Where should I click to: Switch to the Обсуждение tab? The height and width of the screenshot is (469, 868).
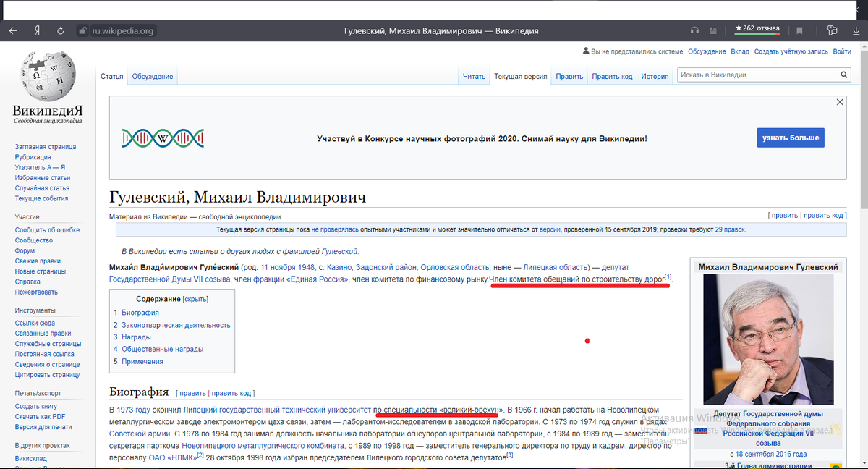152,76
